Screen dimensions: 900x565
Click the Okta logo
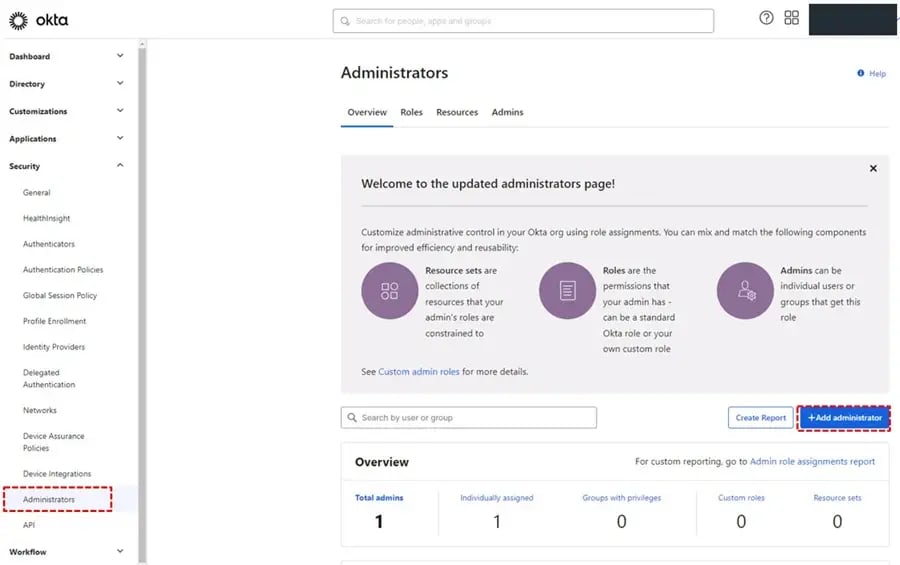pyautogui.click(x=39, y=20)
